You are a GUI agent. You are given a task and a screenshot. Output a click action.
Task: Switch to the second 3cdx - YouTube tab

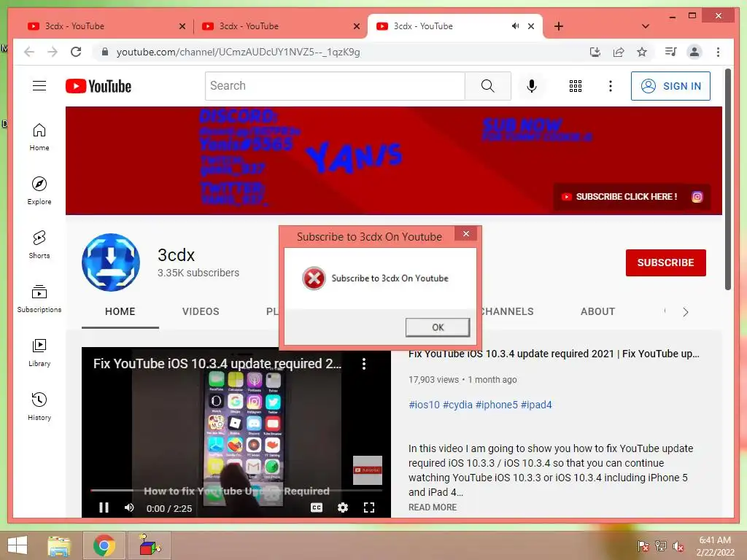(280, 26)
